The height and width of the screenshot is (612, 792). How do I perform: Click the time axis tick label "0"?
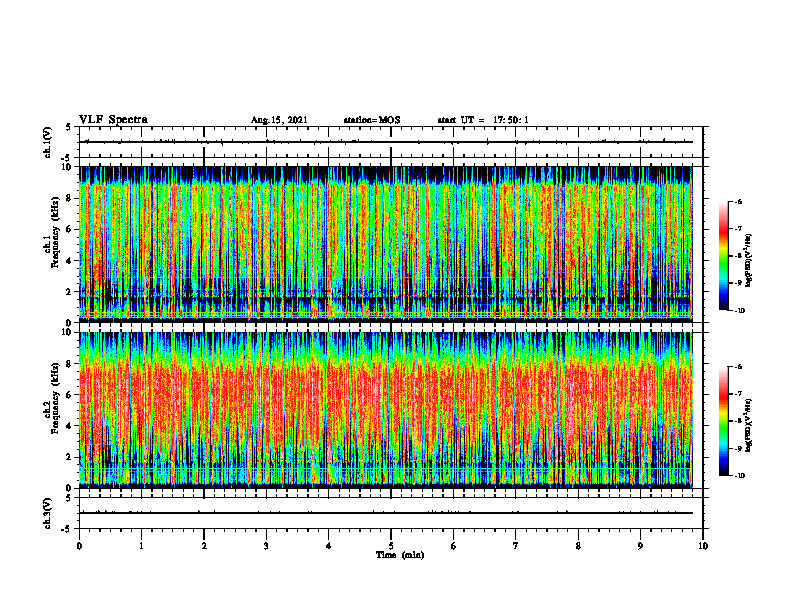(79, 546)
